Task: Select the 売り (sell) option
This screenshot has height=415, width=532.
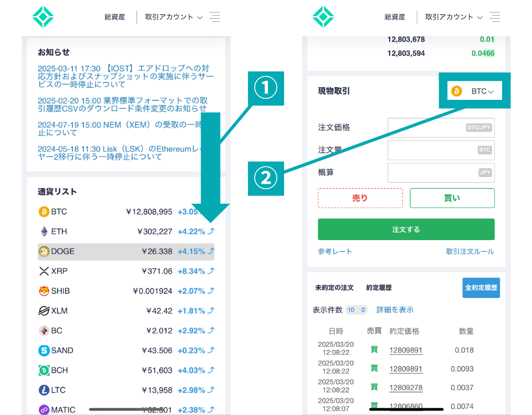Action: (x=360, y=198)
